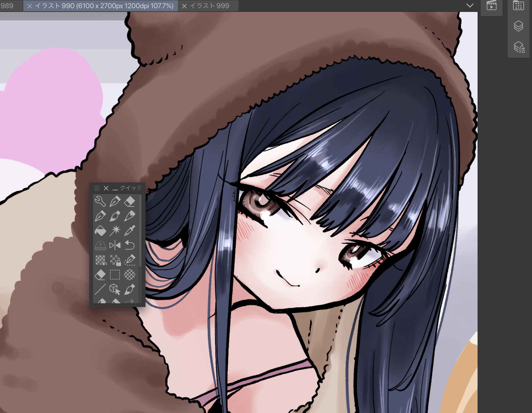Switch to the イラスト 999 tab
The image size is (532, 413).
209,6
